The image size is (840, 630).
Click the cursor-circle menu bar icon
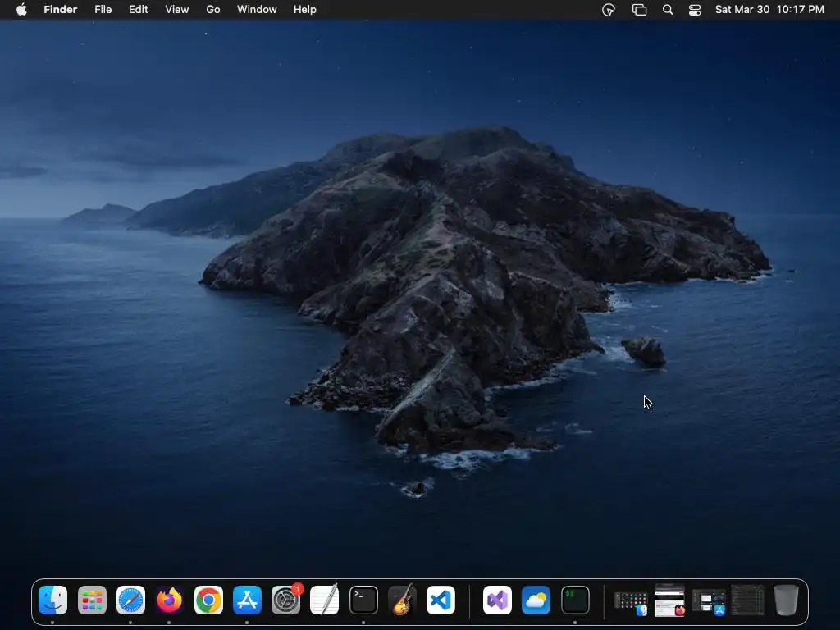click(x=609, y=10)
